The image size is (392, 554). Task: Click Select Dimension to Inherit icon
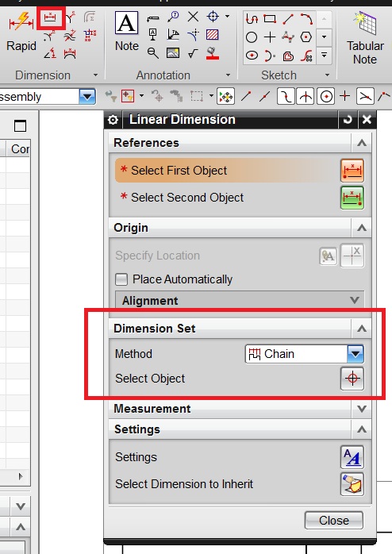point(352,484)
